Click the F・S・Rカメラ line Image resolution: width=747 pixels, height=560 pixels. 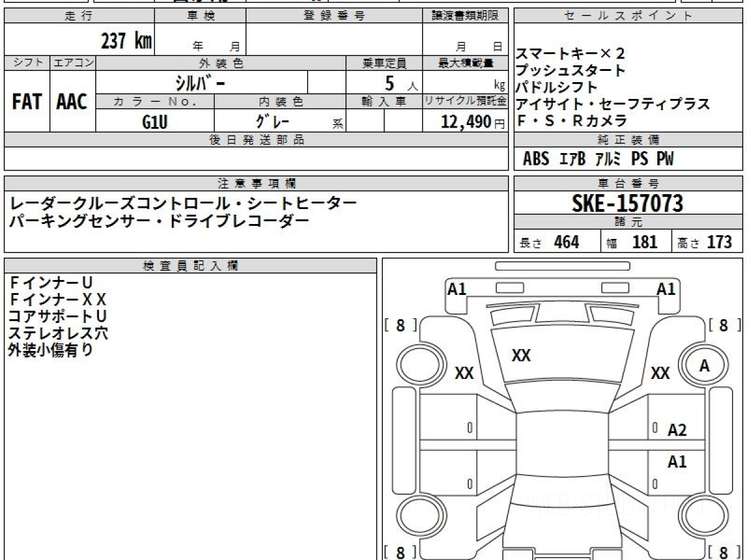point(571,121)
